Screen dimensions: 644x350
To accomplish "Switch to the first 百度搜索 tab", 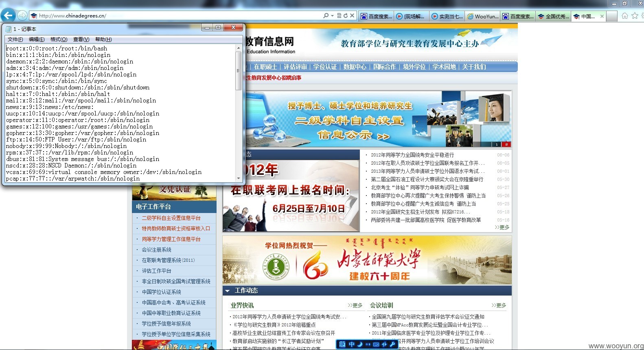I will click(x=376, y=16).
